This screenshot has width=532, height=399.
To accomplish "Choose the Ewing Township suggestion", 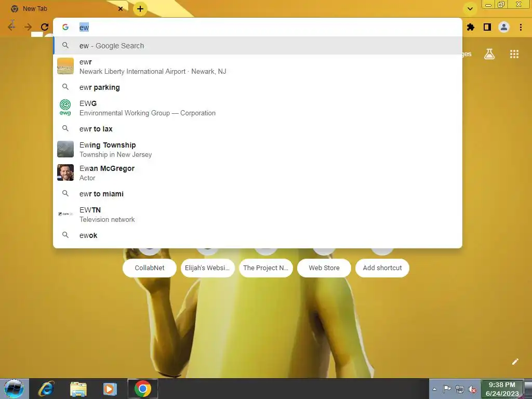I will coord(258,150).
